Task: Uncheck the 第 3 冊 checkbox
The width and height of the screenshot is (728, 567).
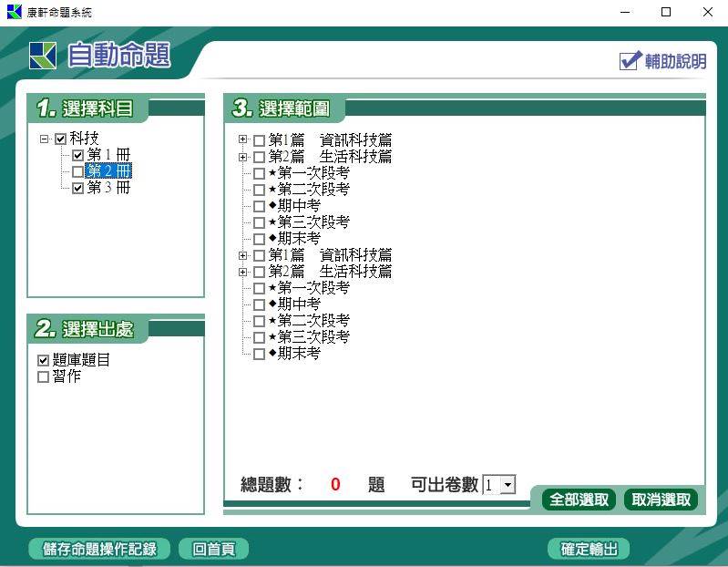Action: click(78, 188)
